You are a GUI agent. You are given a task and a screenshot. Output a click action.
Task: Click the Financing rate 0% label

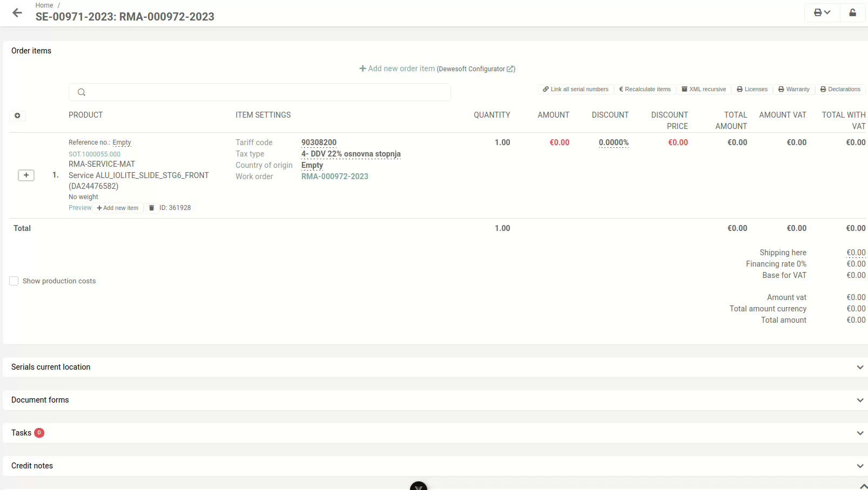click(776, 264)
